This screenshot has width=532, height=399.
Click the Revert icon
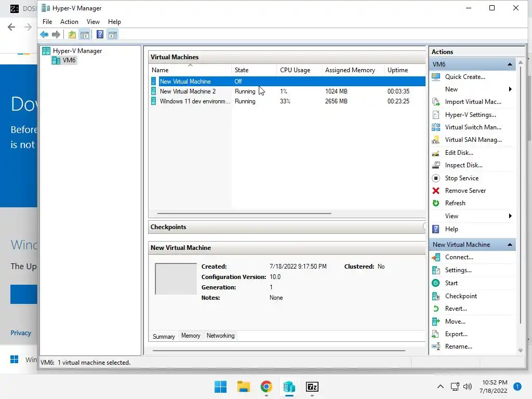(x=436, y=309)
